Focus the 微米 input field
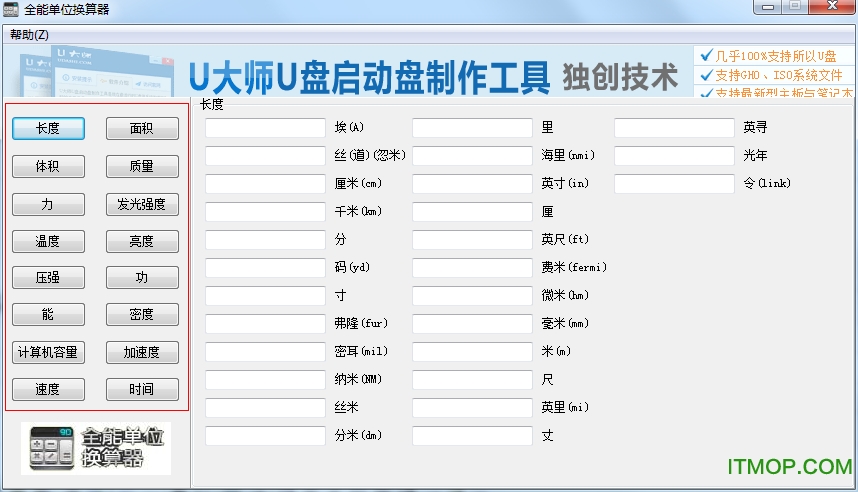The image size is (858, 492). pyautogui.click(x=472, y=296)
